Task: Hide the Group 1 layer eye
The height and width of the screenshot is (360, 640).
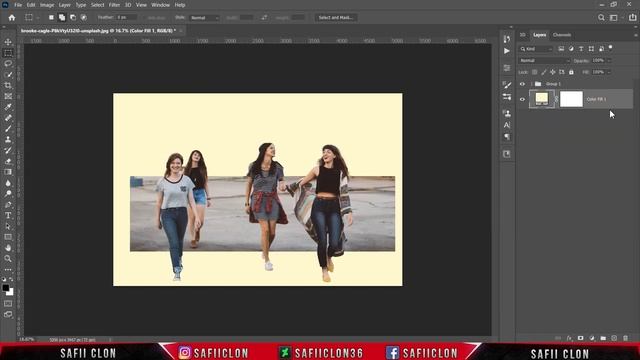Action: 522,84
